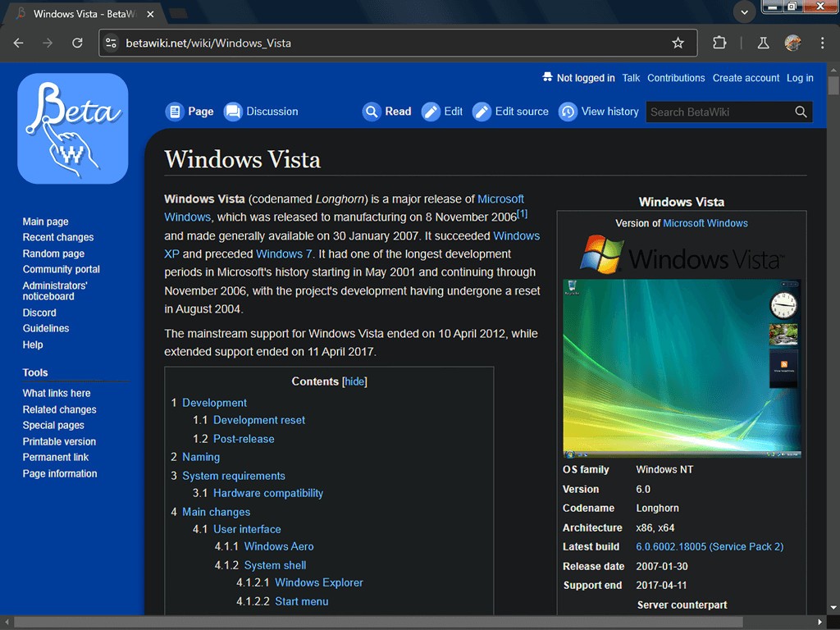Jump to System requirements section
Viewport: 840px width, 630px height.
click(x=234, y=476)
